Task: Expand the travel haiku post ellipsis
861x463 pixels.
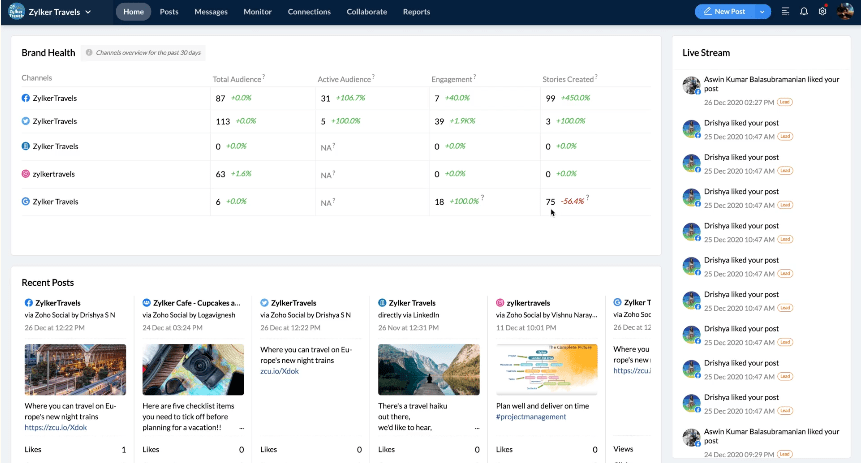Action: pyautogui.click(x=477, y=428)
